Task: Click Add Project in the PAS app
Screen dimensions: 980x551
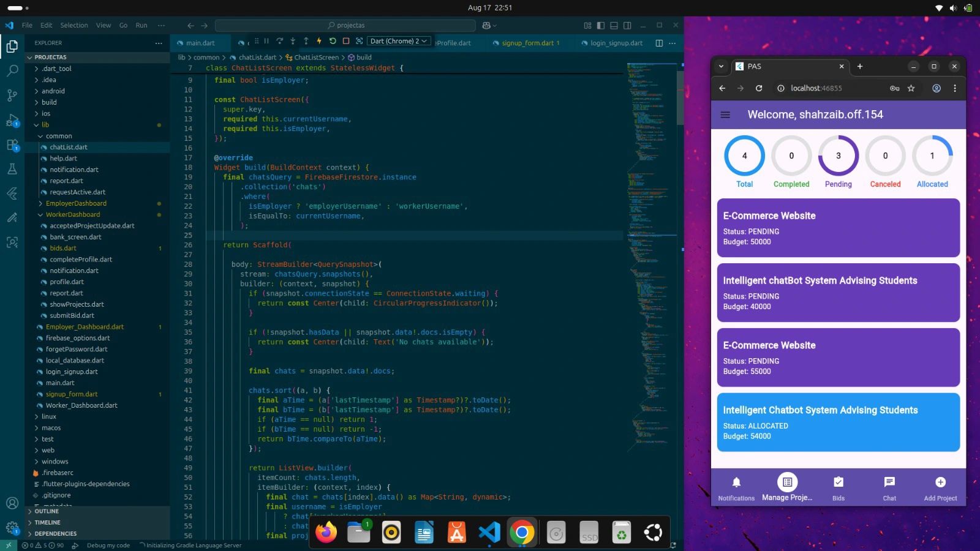Action: [x=940, y=488]
